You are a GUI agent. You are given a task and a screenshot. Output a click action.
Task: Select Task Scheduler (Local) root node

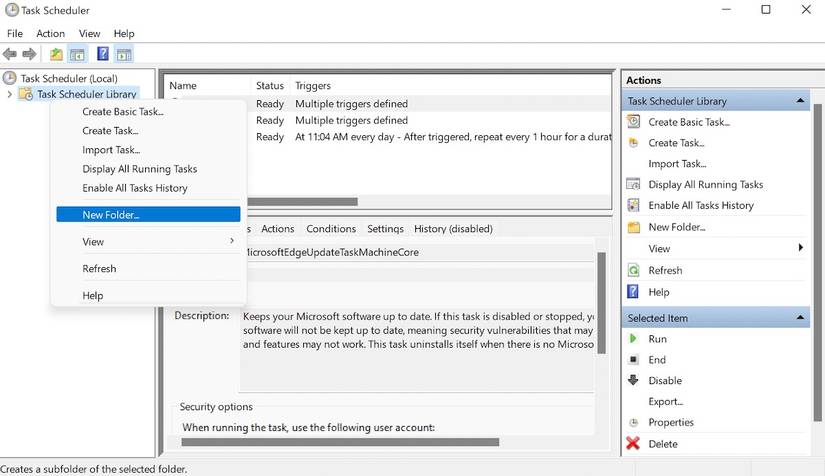(x=69, y=78)
